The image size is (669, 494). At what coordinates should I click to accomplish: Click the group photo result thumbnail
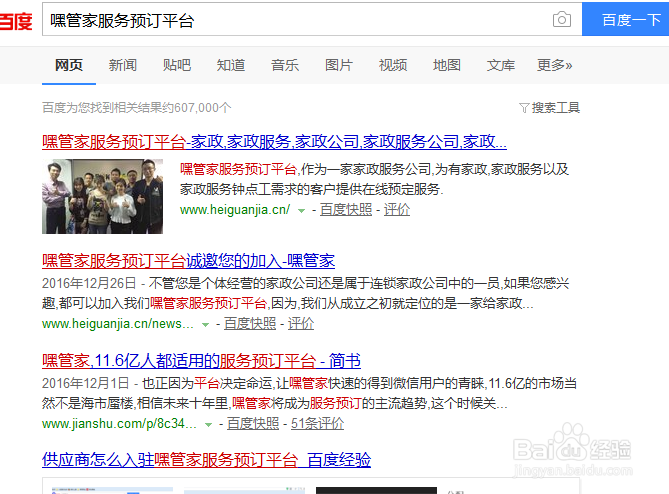click(x=102, y=197)
